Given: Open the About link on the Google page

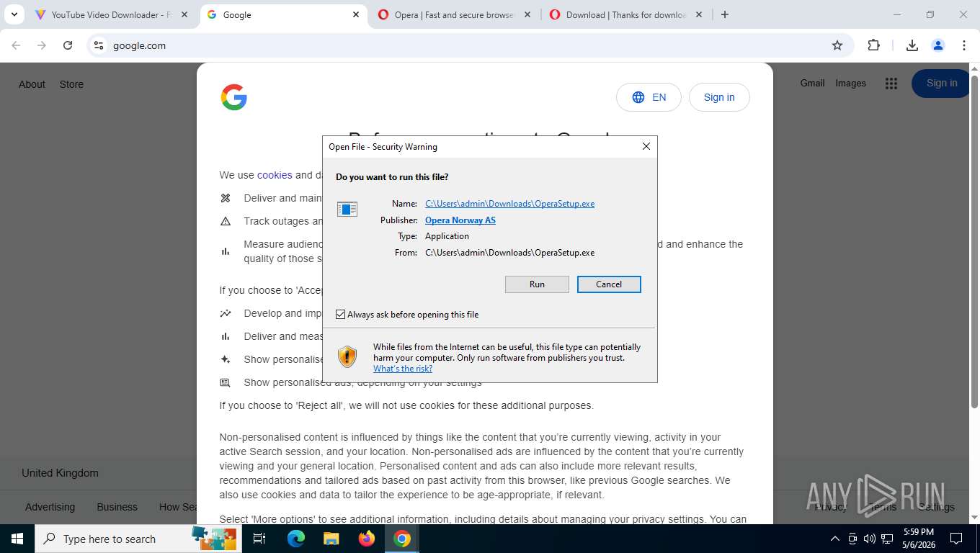Looking at the screenshot, I should pyautogui.click(x=32, y=84).
